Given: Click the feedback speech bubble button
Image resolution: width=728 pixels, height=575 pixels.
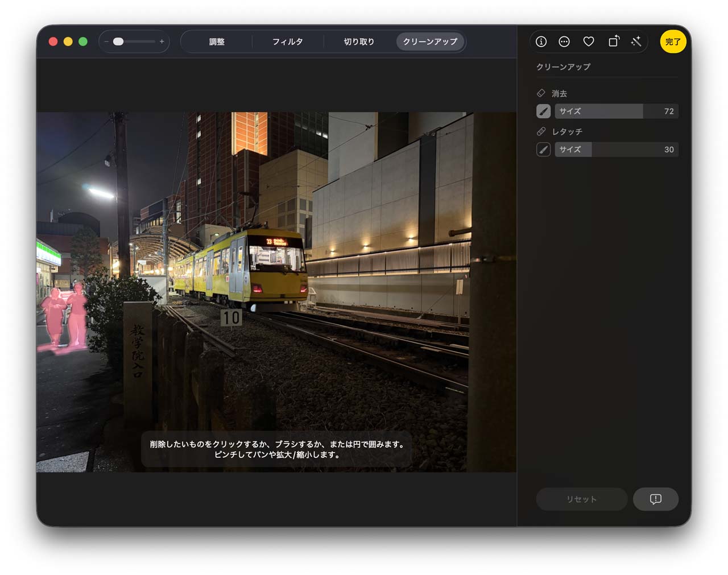Looking at the screenshot, I should tap(655, 499).
